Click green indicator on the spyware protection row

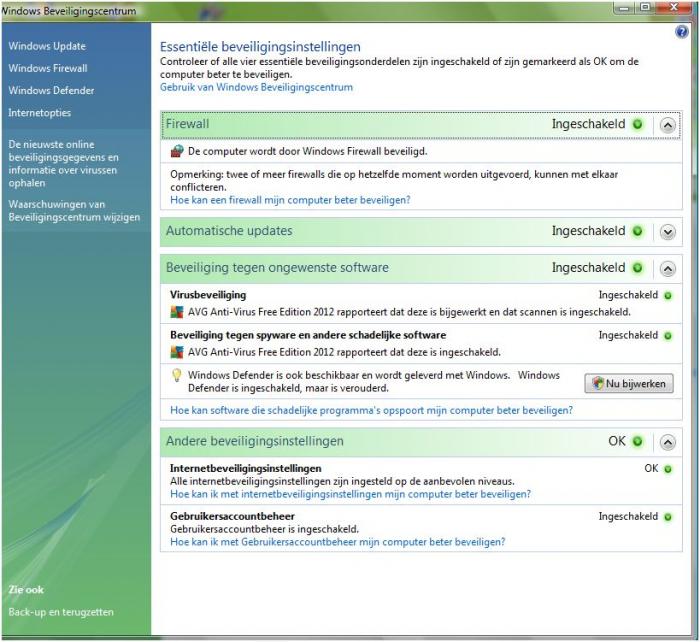pos(668,336)
